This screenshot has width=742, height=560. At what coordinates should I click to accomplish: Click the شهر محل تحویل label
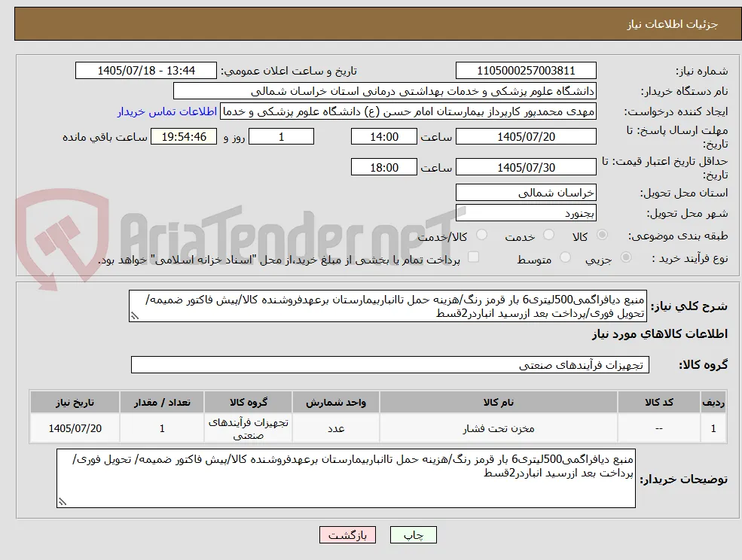click(x=687, y=213)
